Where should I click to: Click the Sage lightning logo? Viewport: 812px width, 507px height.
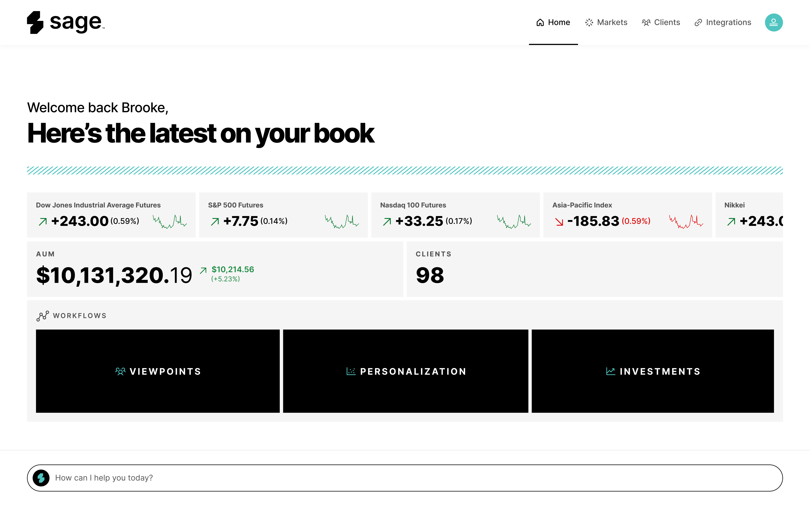(x=35, y=22)
